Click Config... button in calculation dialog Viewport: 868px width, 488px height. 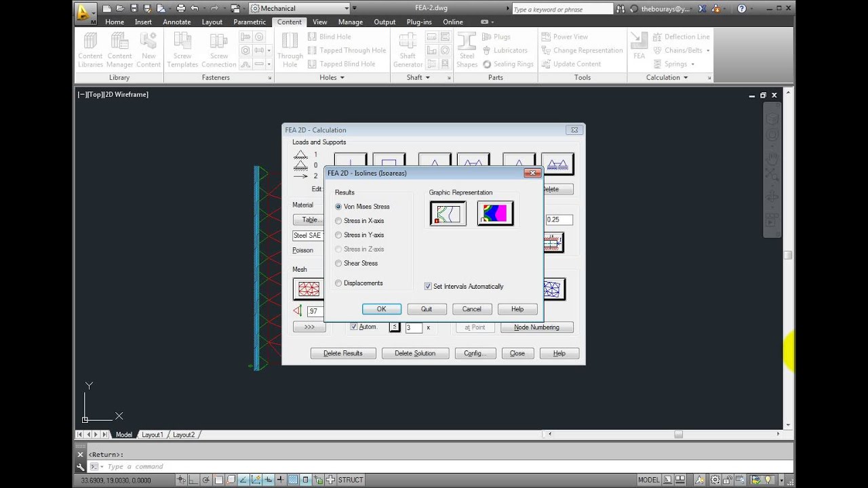coord(475,353)
